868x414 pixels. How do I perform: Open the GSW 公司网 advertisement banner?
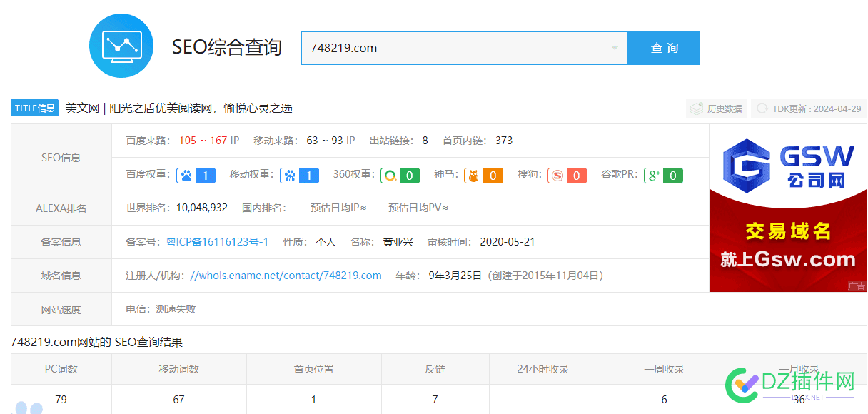point(788,208)
